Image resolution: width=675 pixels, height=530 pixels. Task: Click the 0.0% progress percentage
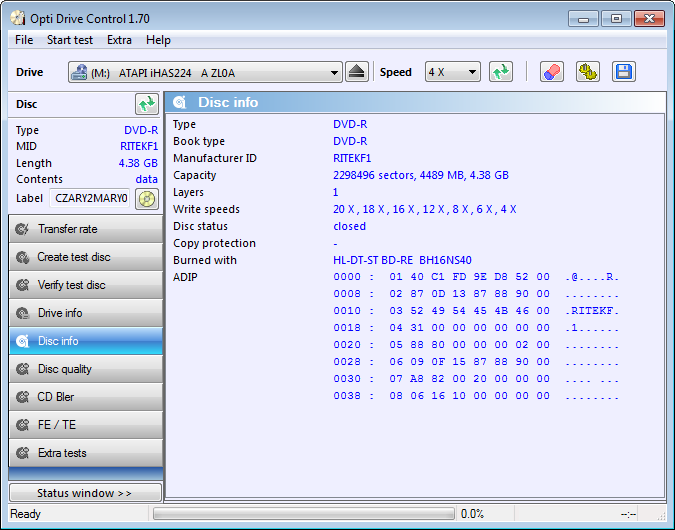pos(472,514)
